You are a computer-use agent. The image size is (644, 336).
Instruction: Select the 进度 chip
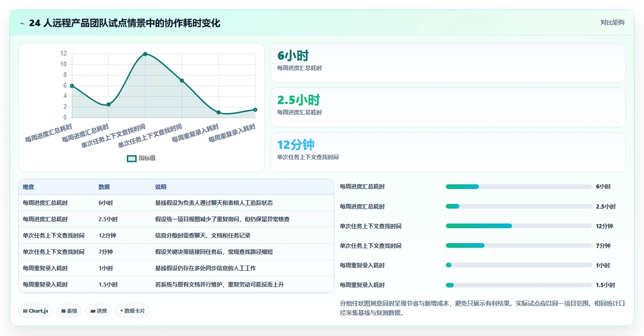[98, 311]
